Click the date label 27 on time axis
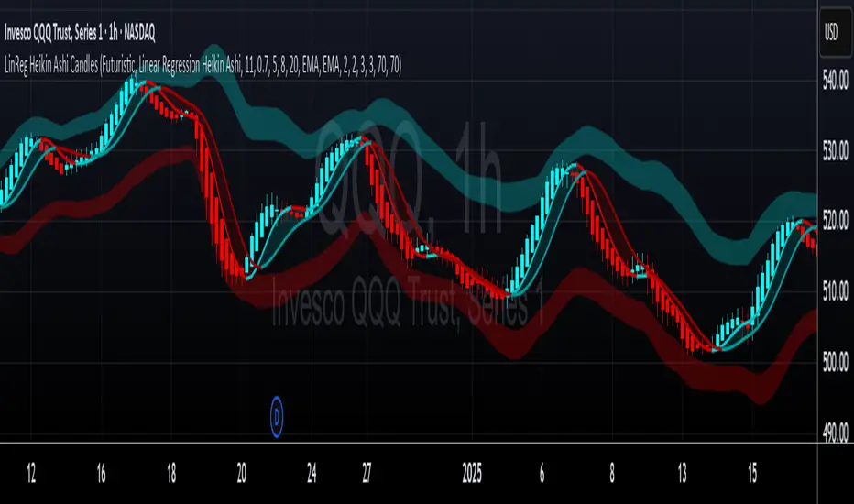The height and width of the screenshot is (504, 854). click(367, 474)
